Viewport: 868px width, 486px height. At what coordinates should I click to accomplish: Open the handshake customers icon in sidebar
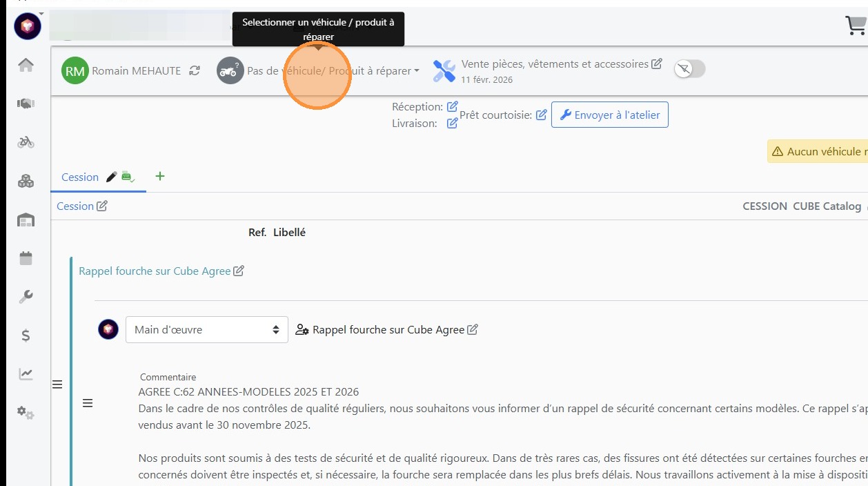coord(26,104)
